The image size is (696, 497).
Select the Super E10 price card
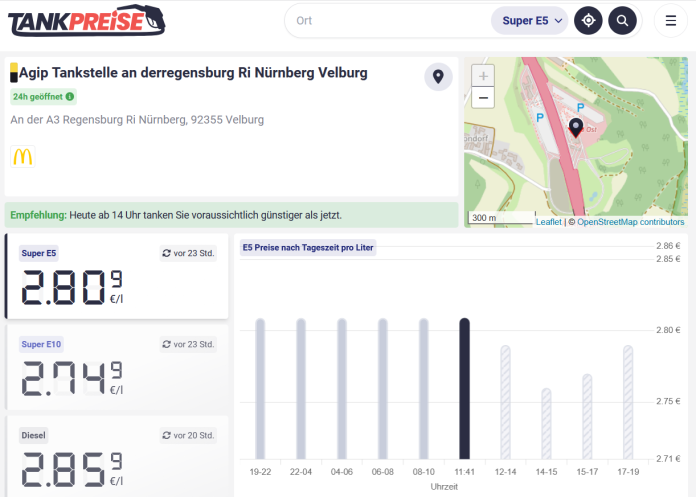(x=117, y=367)
